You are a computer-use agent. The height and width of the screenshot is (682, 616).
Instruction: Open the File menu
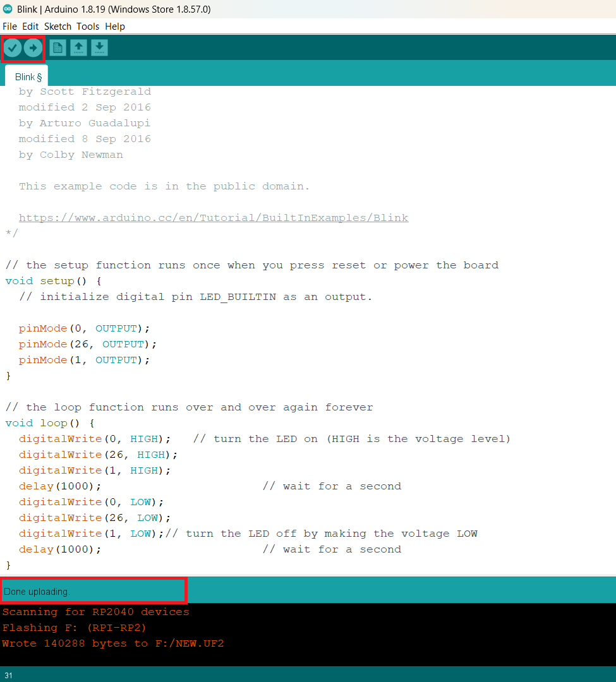9,27
